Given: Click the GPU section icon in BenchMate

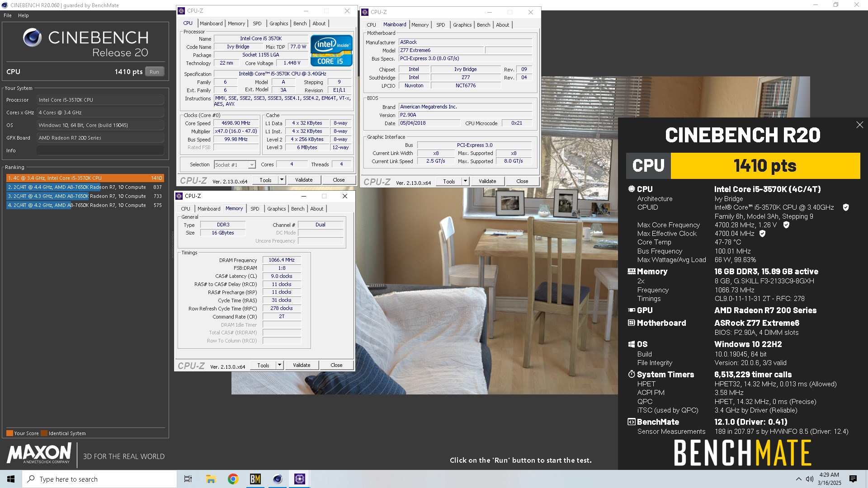Looking at the screenshot, I should tap(632, 310).
